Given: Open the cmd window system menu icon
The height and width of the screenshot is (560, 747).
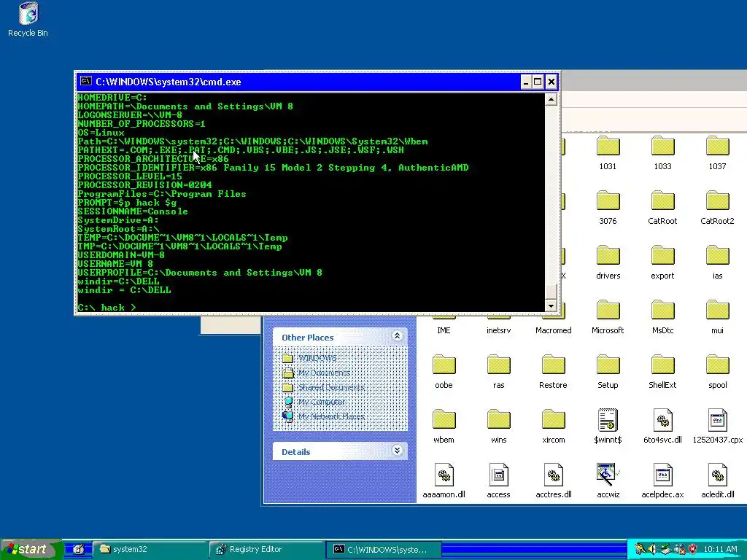Looking at the screenshot, I should (86, 81).
